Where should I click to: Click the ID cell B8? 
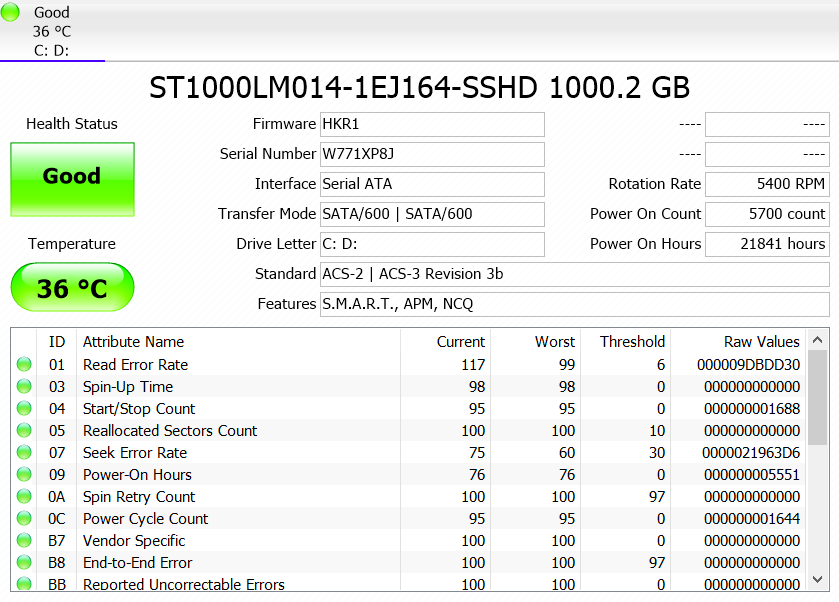[x=57, y=562]
